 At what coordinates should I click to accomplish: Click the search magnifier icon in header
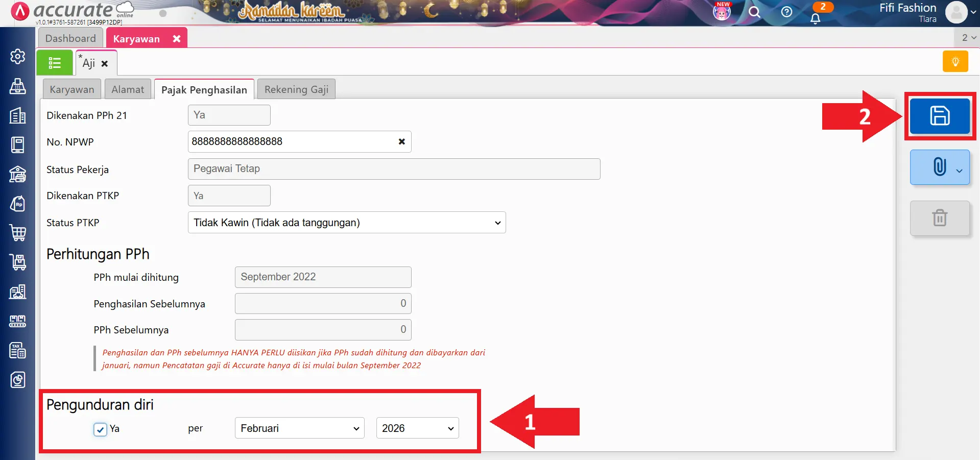[754, 12]
